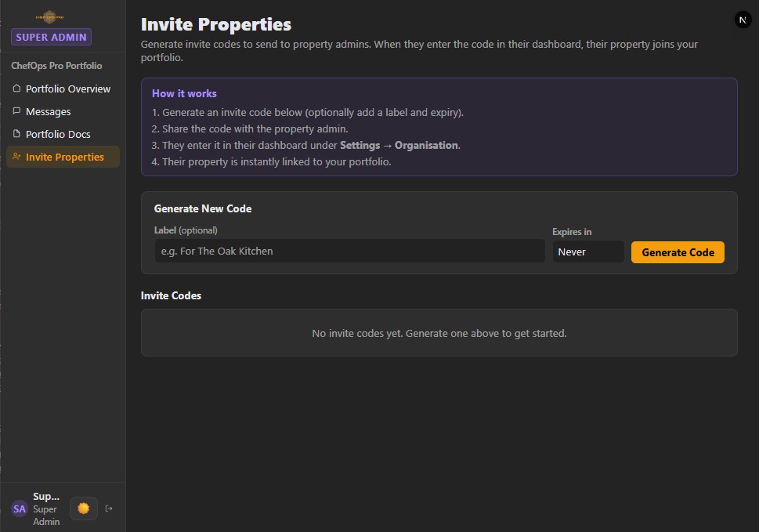Click the No invite codes yet message
Image resolution: width=759 pixels, height=532 pixels.
[439, 333]
